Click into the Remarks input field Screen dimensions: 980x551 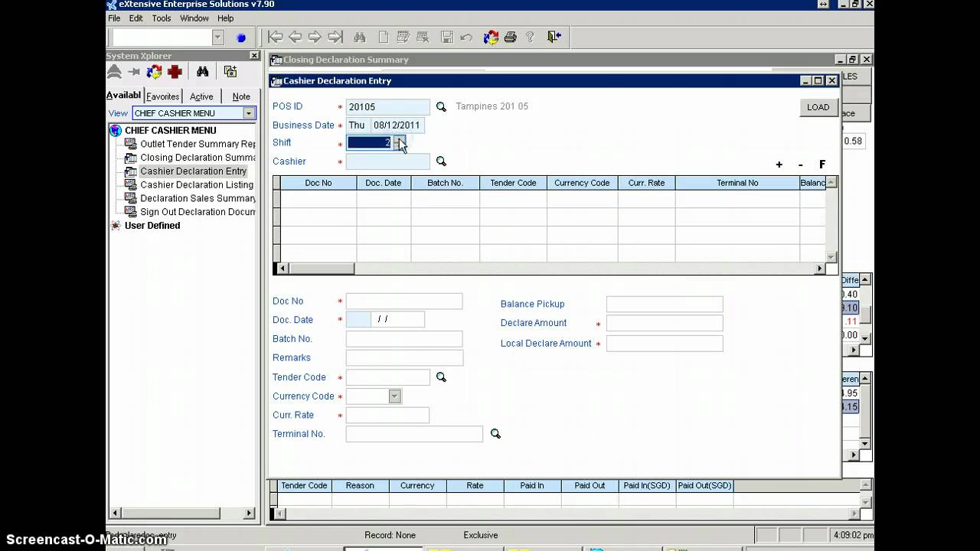[404, 358]
